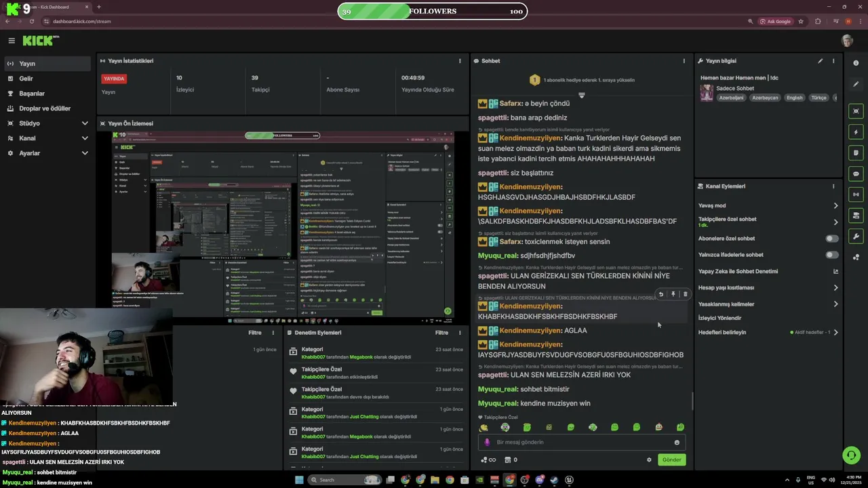Click the Türkçe tag chip
This screenshot has height=488, width=868.
coord(819,98)
